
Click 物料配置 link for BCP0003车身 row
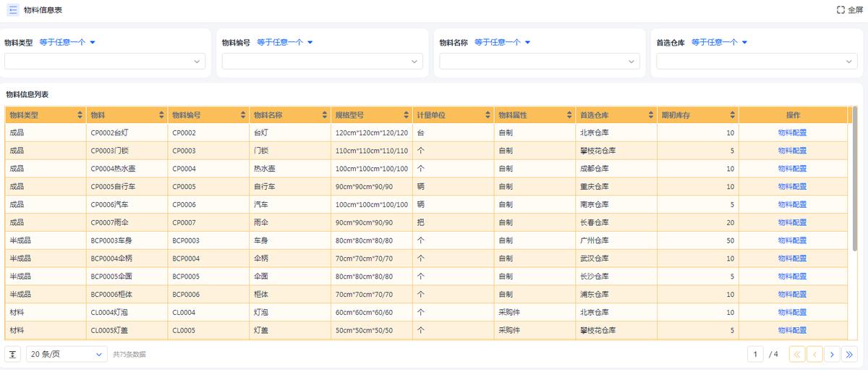coord(792,240)
